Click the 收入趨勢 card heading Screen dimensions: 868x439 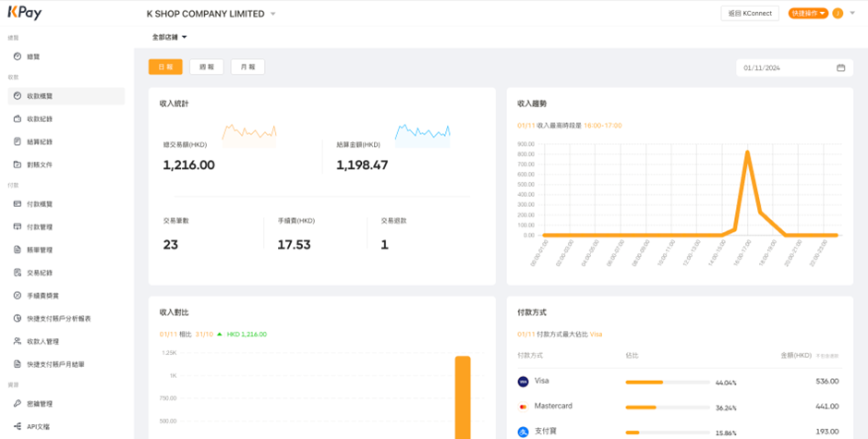point(532,104)
